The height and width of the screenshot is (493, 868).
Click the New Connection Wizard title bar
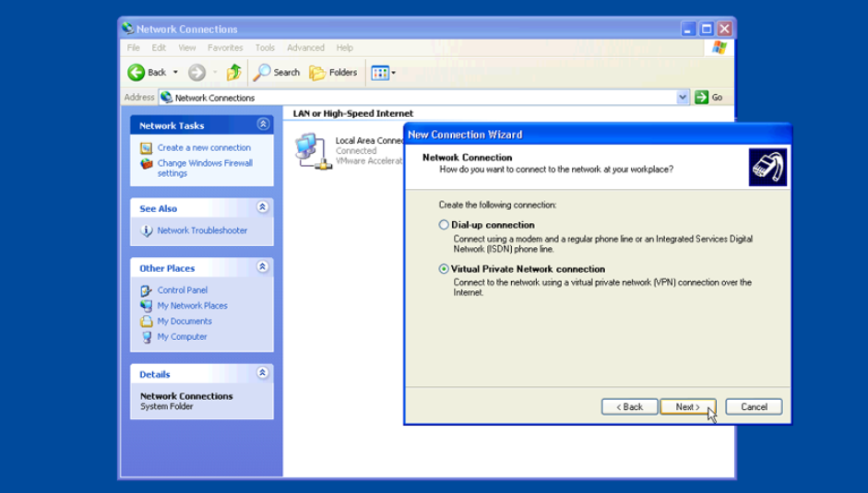pyautogui.click(x=598, y=135)
